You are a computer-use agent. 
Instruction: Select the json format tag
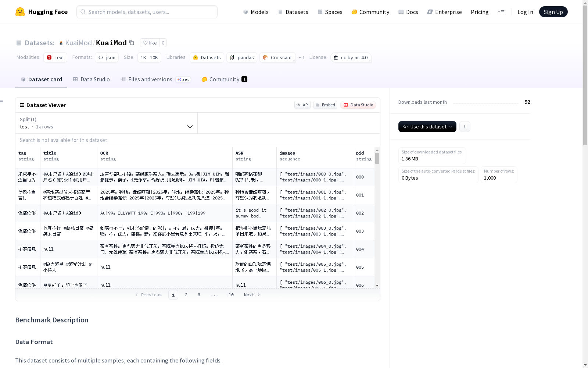click(x=107, y=57)
